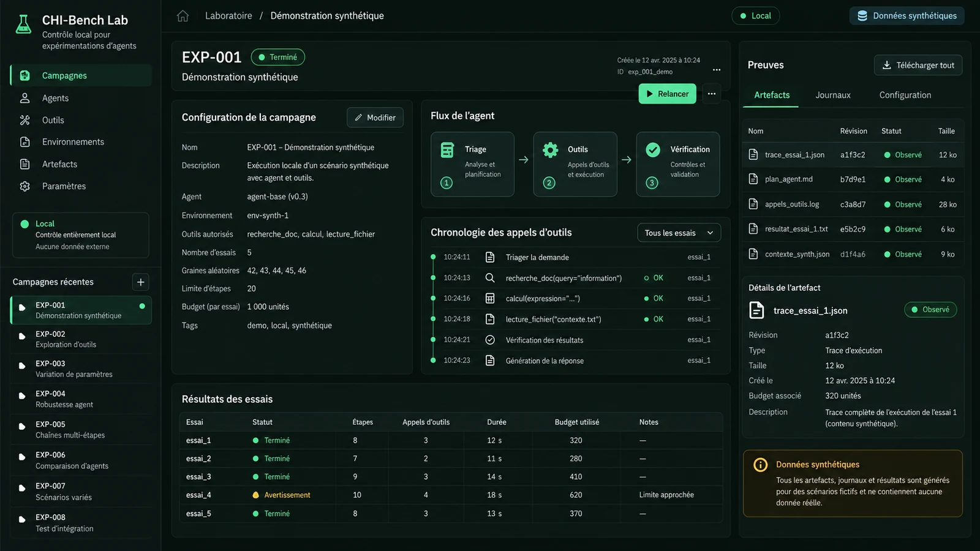Click the Avertissement status for essai_4
980x551 pixels.
[282, 495]
